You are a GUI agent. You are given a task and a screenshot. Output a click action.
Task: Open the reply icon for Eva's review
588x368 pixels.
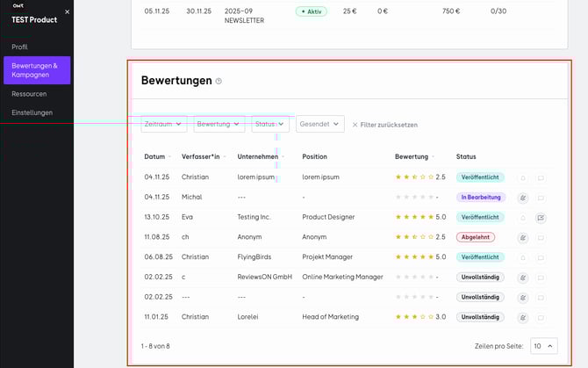click(541, 217)
